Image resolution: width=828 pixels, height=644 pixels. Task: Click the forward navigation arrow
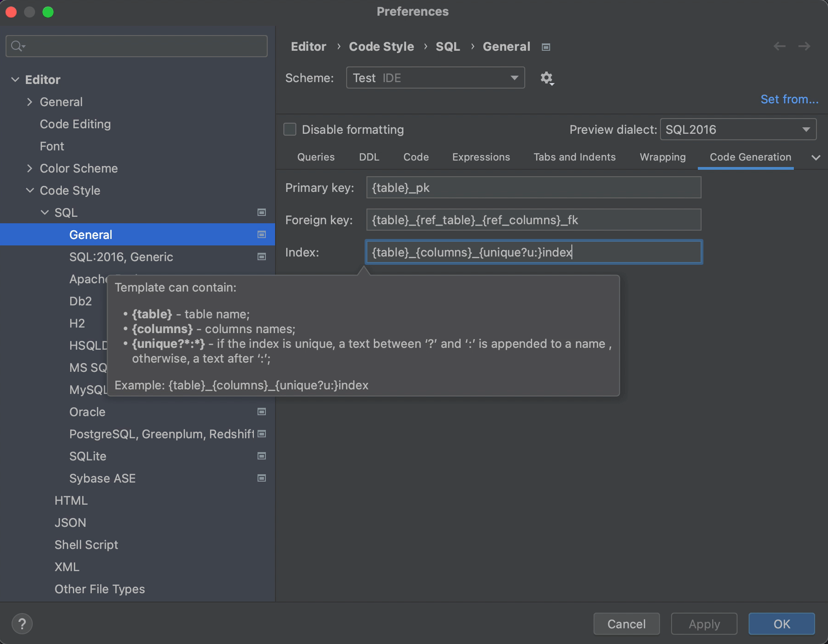804,46
